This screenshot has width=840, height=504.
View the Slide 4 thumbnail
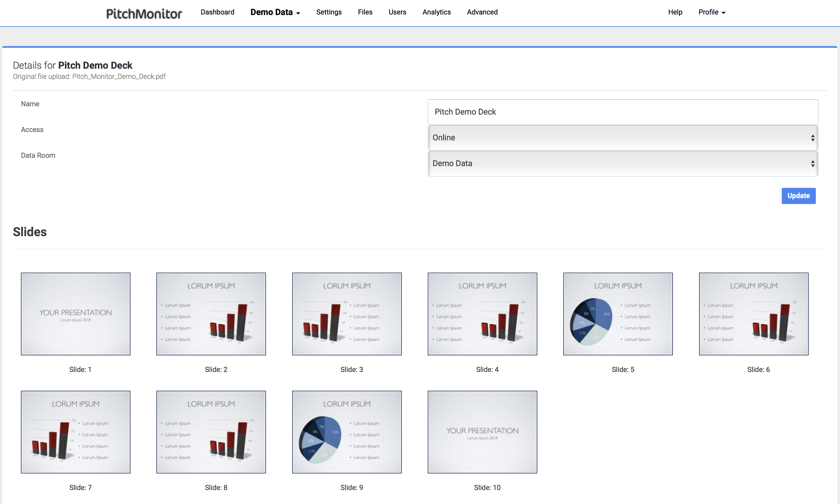tap(482, 314)
